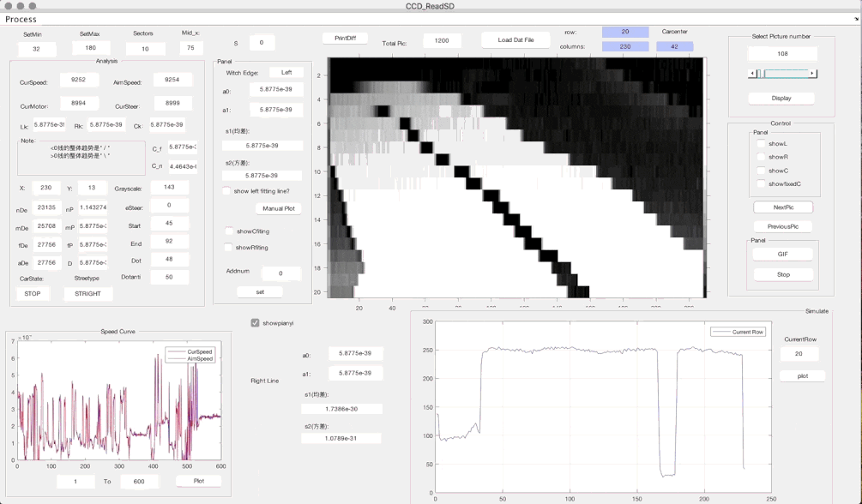Toggle show left fitting line checkbox
862x504 pixels.
click(226, 191)
